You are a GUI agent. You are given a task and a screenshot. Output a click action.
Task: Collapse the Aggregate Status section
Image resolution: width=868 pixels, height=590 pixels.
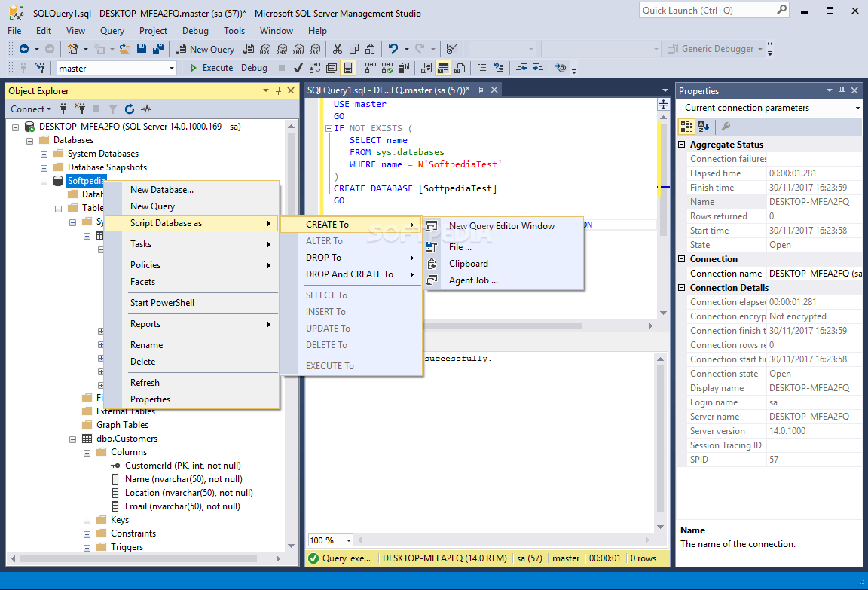[x=683, y=145]
